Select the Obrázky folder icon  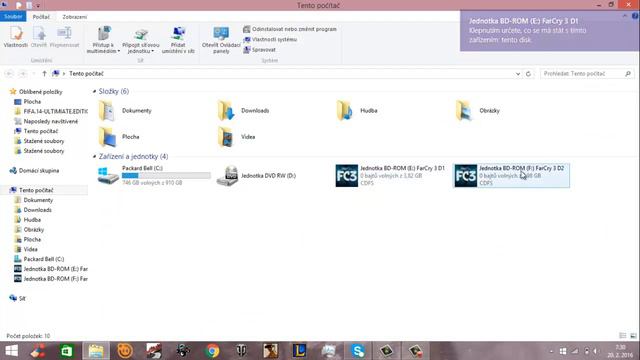464,111
